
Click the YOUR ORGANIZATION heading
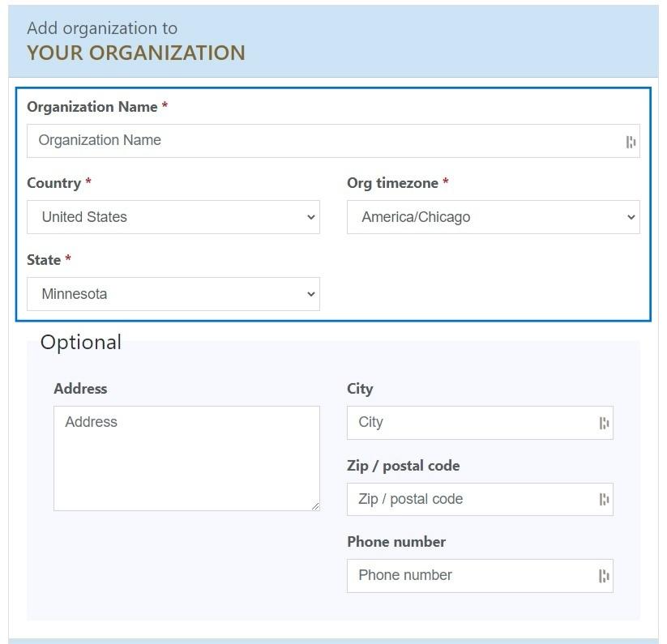pyautogui.click(x=136, y=53)
